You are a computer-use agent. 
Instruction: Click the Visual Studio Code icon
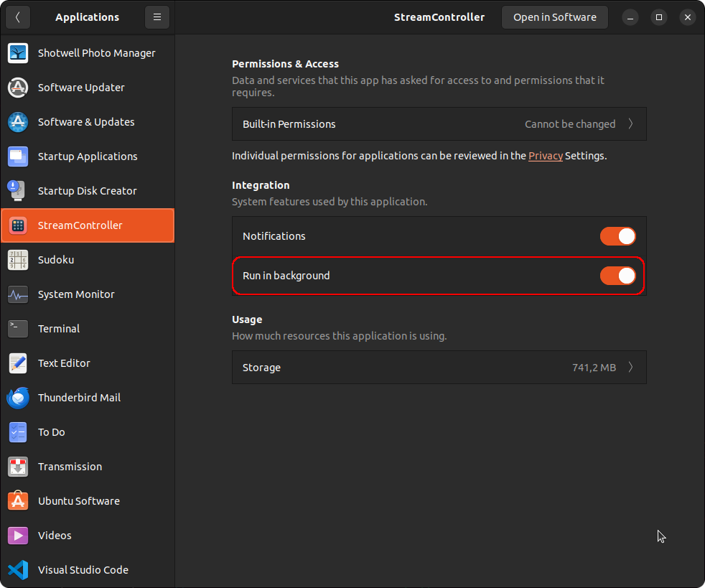click(18, 570)
